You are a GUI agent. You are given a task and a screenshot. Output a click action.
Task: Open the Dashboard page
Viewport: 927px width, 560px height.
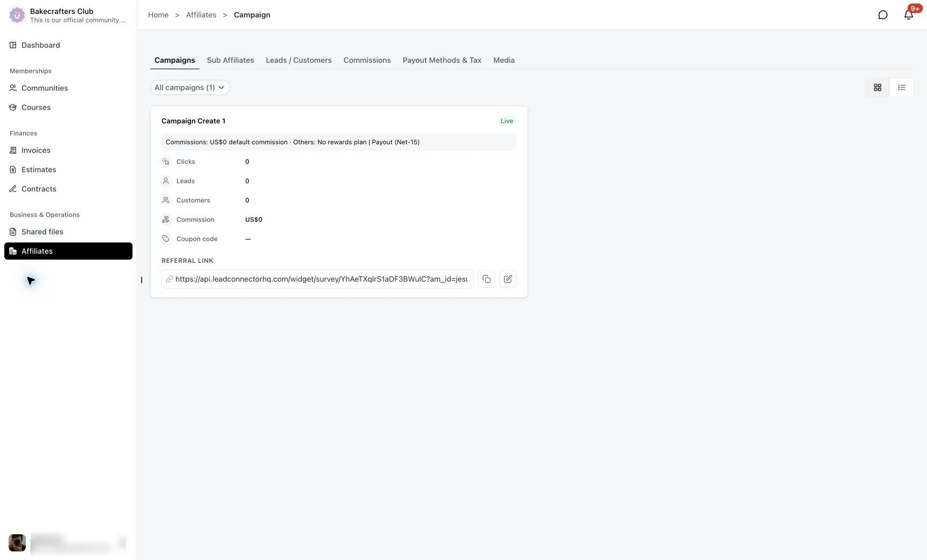click(68, 45)
